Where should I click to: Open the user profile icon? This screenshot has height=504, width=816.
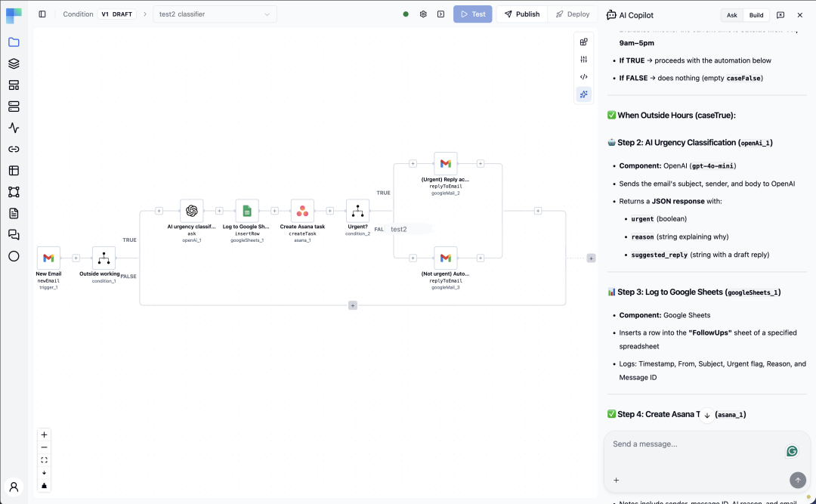click(x=14, y=487)
